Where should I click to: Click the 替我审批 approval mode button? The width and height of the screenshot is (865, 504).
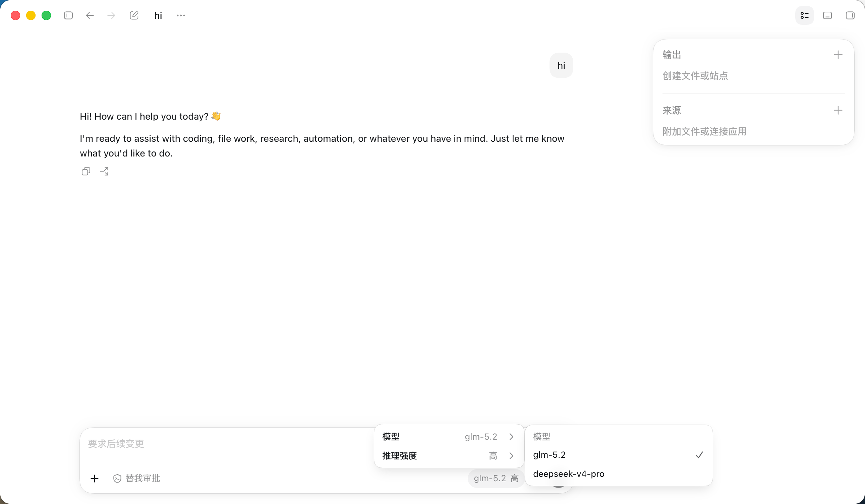coord(136,478)
